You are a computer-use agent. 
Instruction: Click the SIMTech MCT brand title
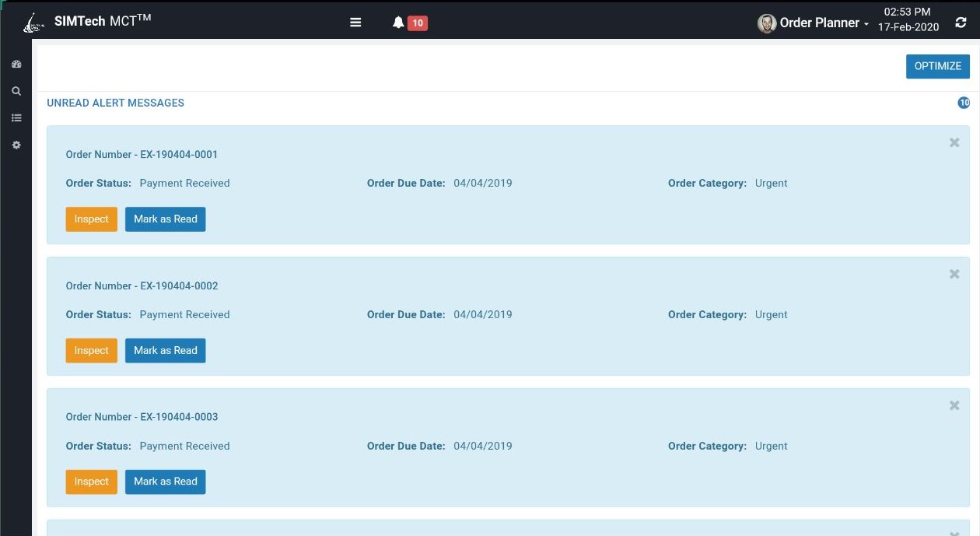point(103,21)
